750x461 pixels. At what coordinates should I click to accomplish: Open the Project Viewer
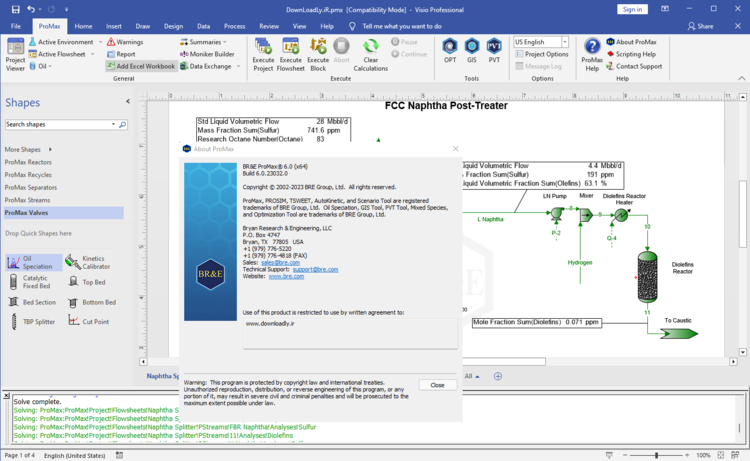[x=15, y=54]
